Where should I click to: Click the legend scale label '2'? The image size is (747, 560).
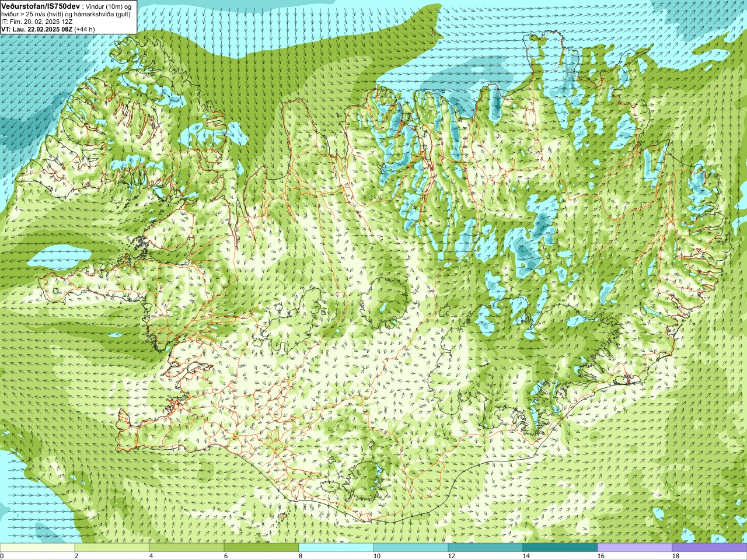[76, 556]
